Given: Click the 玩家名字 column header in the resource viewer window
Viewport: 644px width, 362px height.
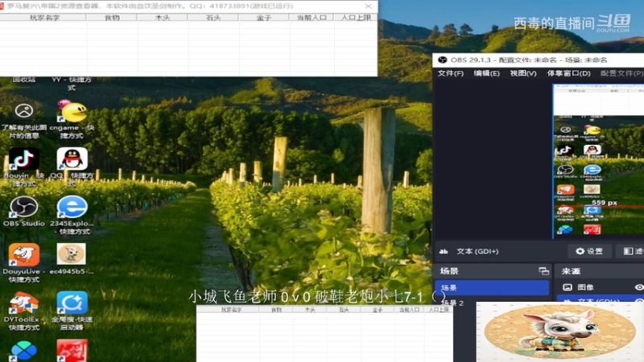Looking at the screenshot, I should pos(44,18).
